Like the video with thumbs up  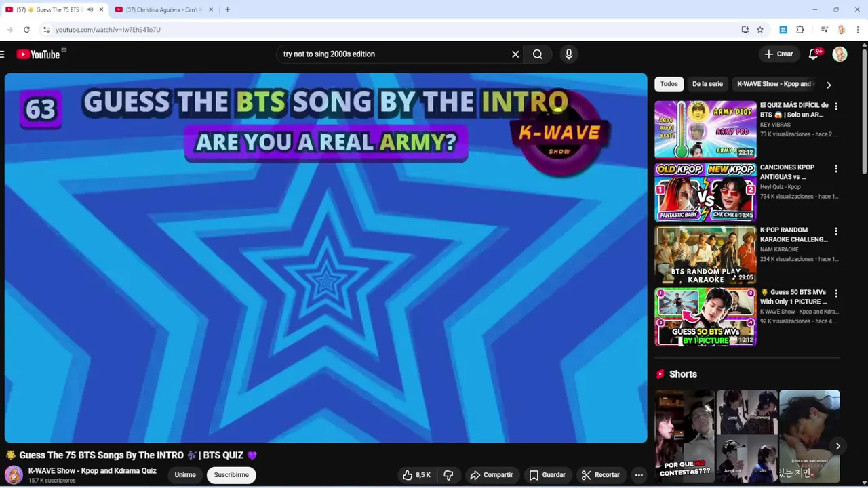coord(416,475)
